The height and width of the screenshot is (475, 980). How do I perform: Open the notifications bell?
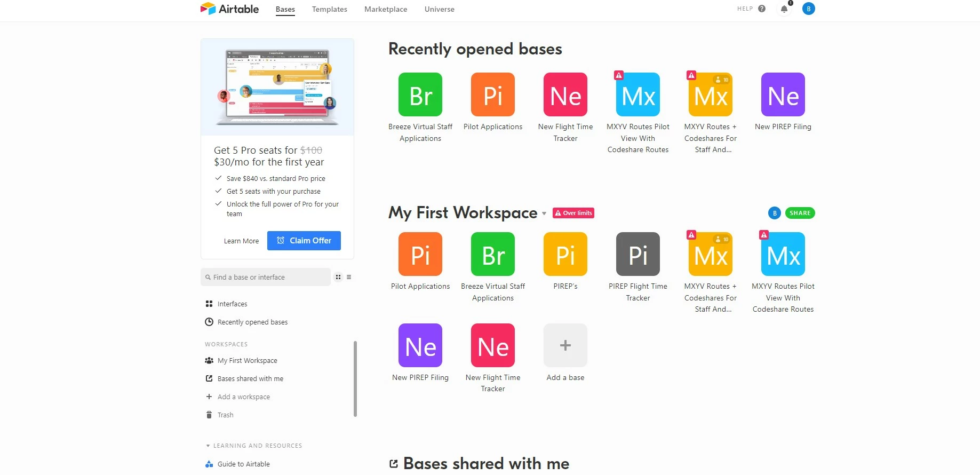(784, 9)
